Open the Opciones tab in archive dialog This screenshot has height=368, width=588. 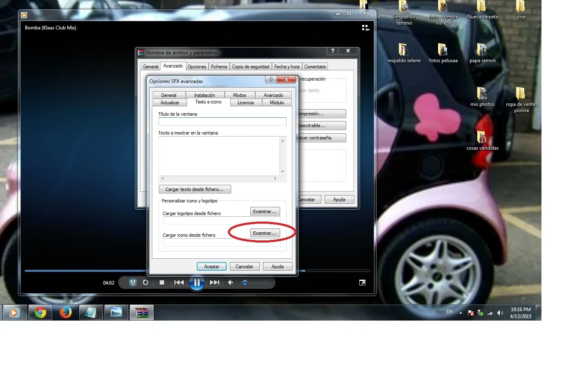pos(197,67)
